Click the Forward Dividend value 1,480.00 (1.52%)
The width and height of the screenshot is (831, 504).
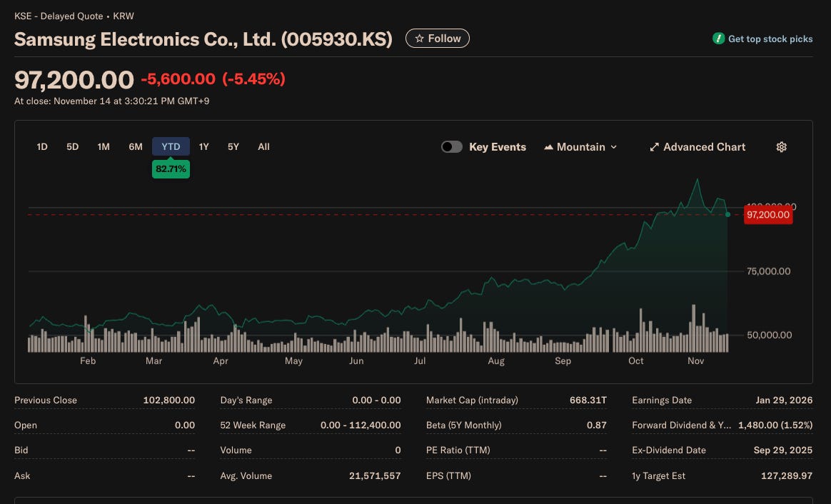tap(775, 425)
